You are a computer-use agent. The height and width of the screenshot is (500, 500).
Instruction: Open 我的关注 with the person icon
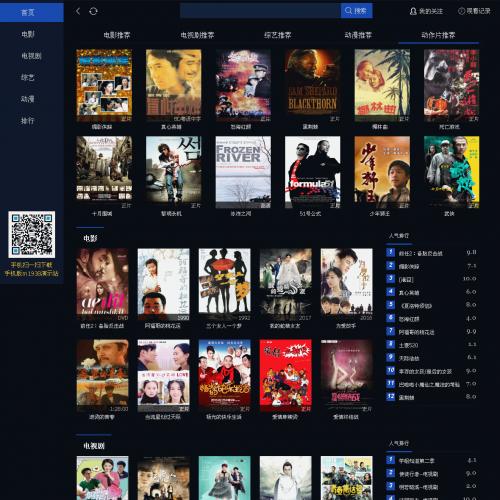(426, 11)
